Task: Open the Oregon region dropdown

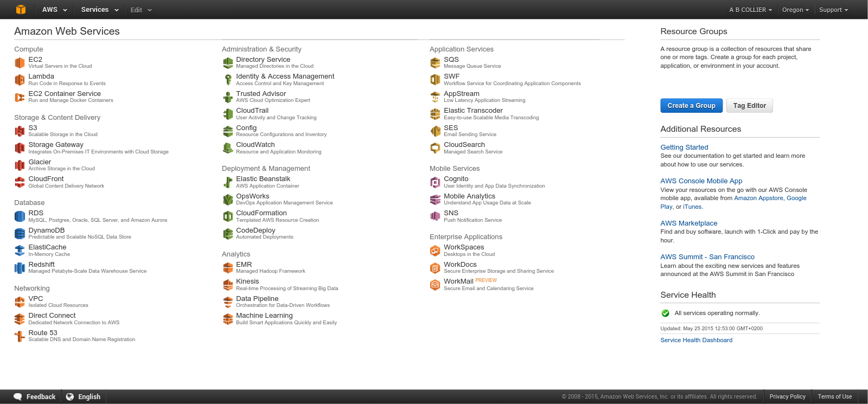Action: [x=795, y=10]
